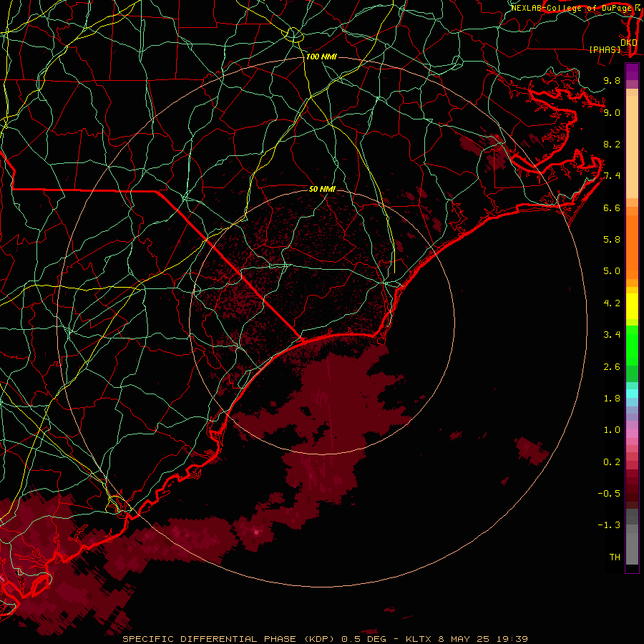Click the 5.0 scale value label
Screen dimensions: 644x644
[612, 271]
